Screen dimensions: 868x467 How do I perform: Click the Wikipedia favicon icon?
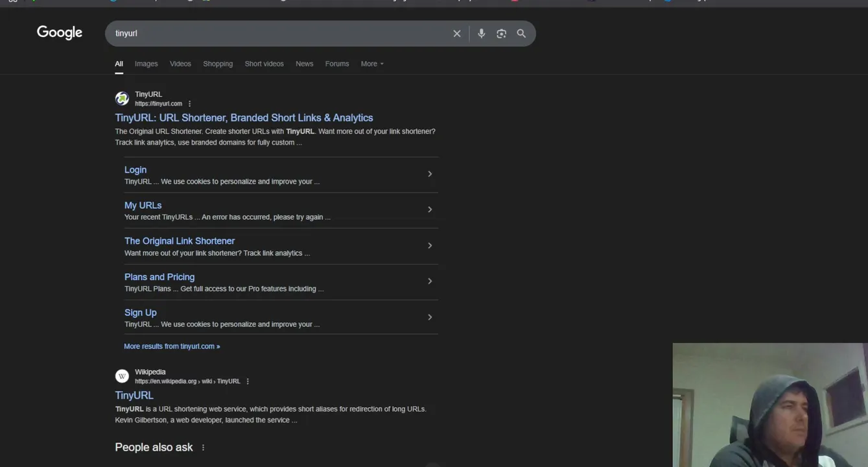click(x=122, y=376)
